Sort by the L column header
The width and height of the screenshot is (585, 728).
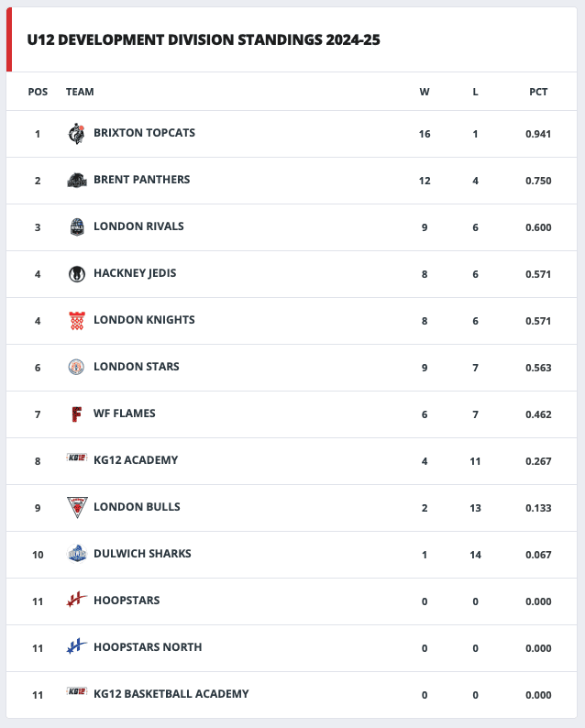coord(475,92)
